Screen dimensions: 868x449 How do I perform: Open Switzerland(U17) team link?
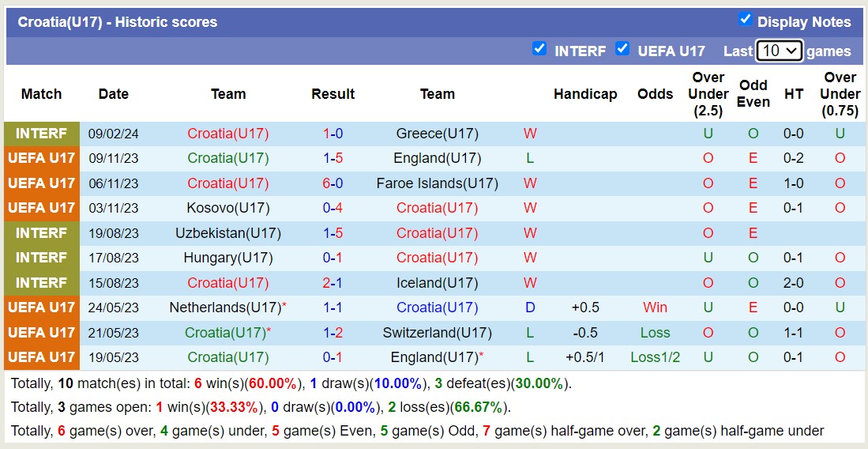(438, 333)
